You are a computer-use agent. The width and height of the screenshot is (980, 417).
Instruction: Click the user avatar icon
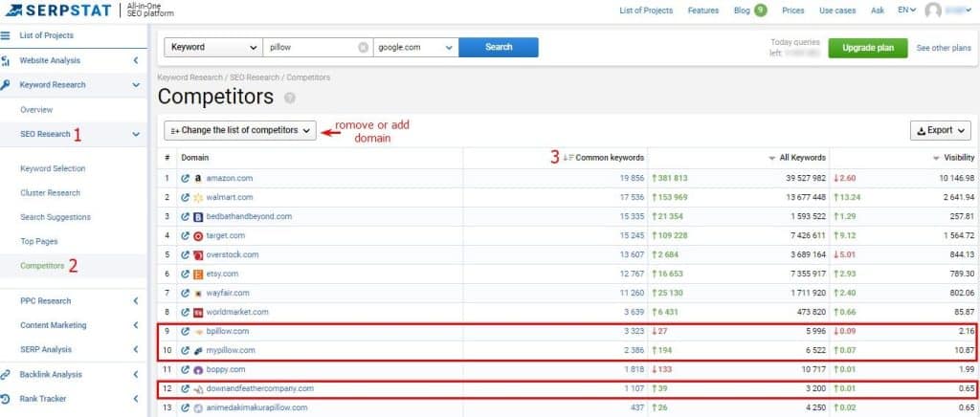932,11
